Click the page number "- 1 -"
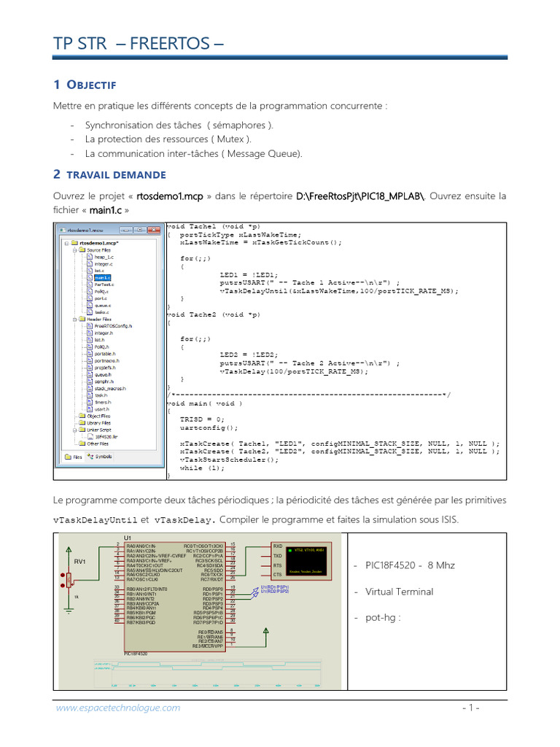 point(470,708)
